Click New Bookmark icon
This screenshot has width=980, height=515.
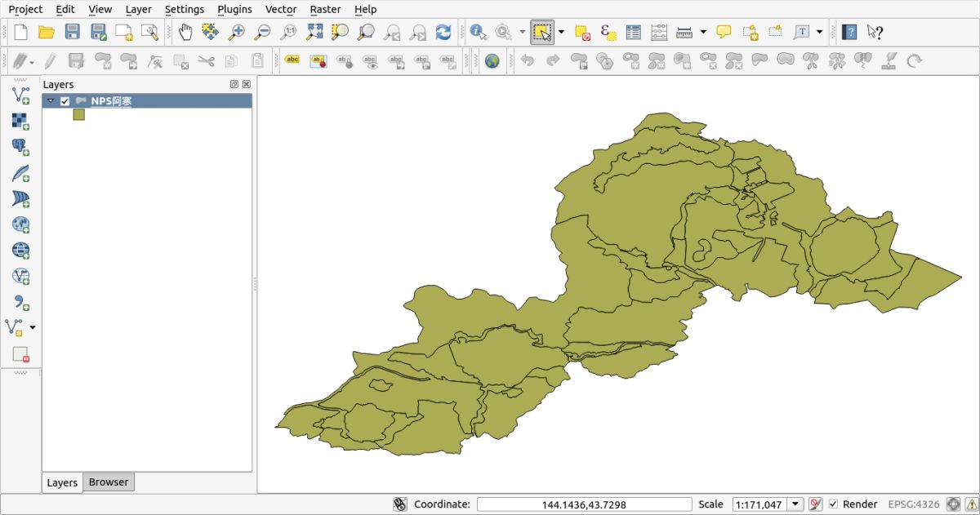[750, 32]
